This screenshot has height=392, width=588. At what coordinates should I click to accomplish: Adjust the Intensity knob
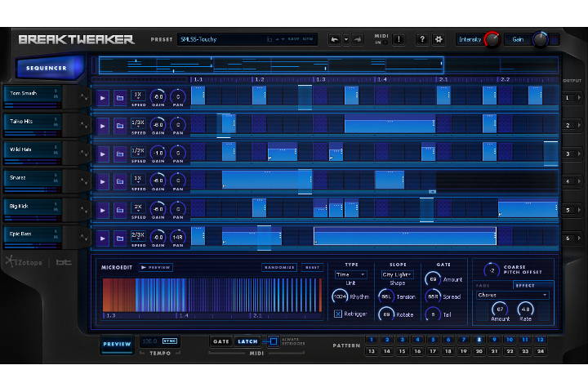(492, 39)
